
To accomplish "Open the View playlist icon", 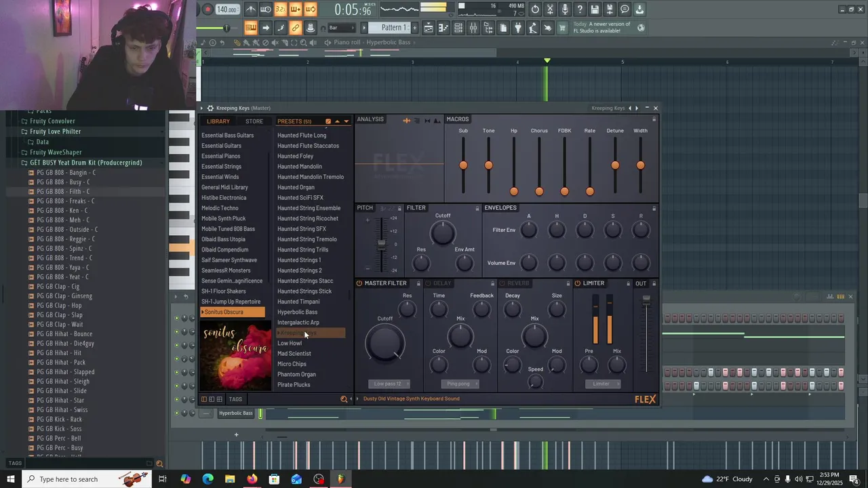I will coord(428,28).
